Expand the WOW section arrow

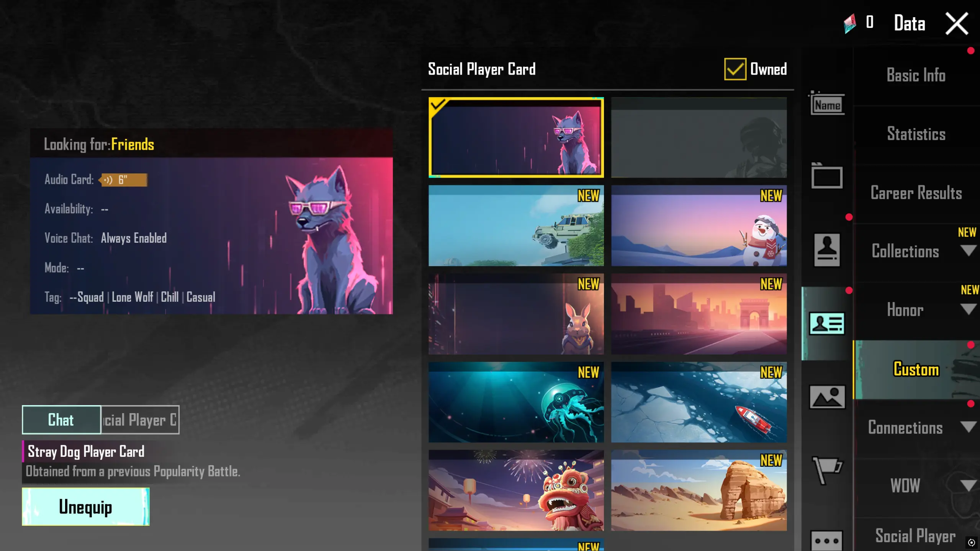[968, 486]
